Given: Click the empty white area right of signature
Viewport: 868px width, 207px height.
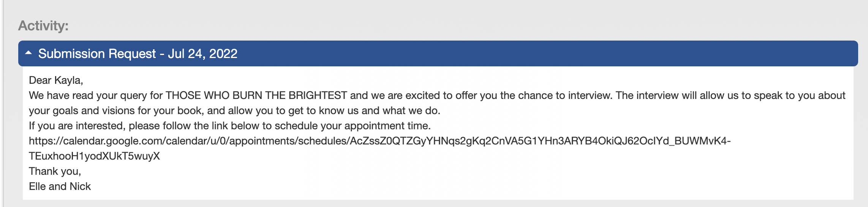Looking at the screenshot, I should coord(471,187).
